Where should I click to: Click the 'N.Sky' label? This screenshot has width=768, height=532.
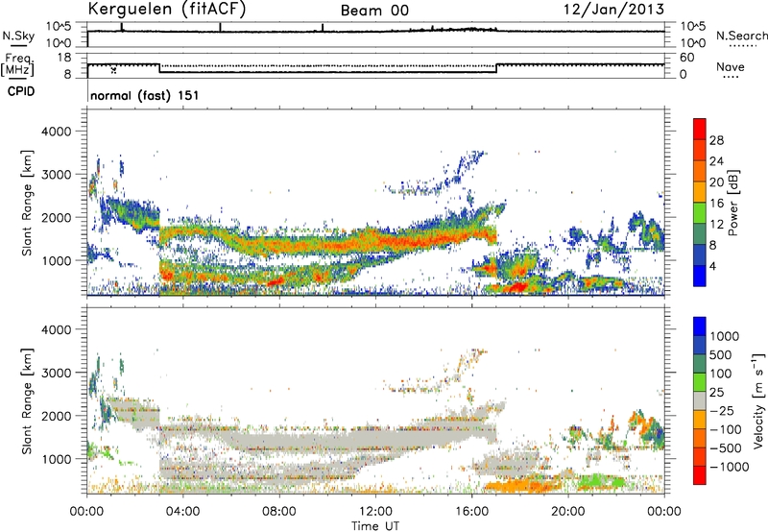18,36
